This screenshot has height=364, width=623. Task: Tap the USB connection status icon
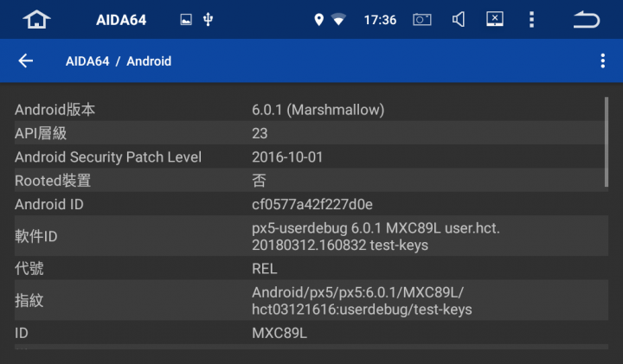208,19
